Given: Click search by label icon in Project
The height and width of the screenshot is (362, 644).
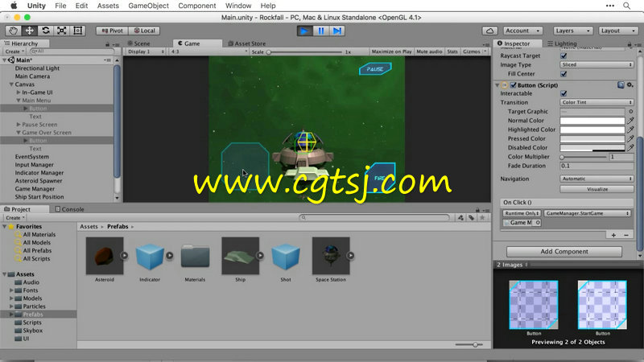Looking at the screenshot, I should pos(472,217).
